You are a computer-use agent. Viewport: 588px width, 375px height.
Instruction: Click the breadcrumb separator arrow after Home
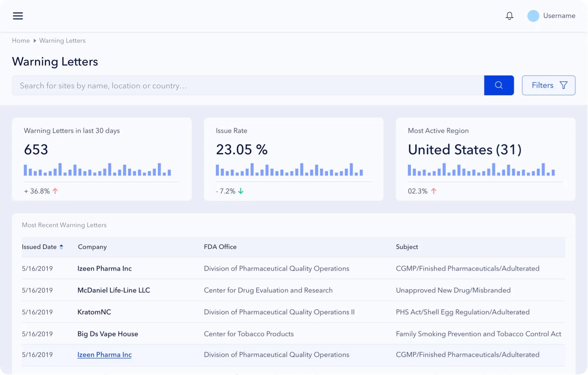point(34,41)
